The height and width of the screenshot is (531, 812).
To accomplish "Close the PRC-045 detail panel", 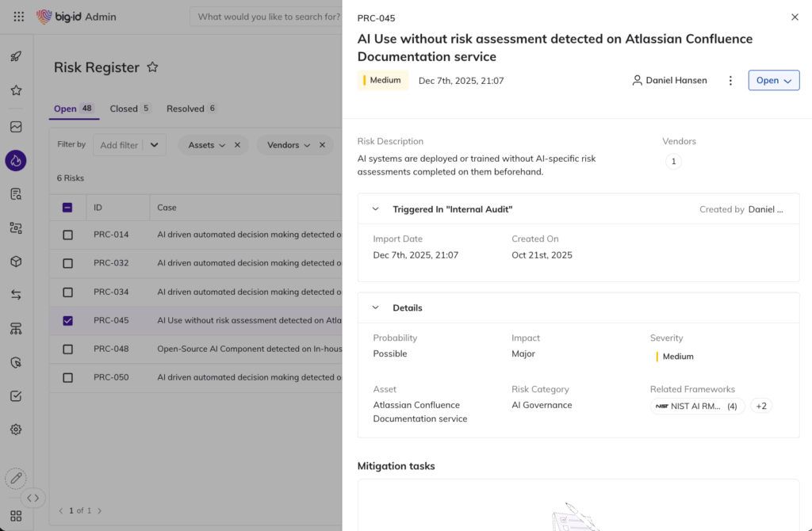I will (795, 17).
